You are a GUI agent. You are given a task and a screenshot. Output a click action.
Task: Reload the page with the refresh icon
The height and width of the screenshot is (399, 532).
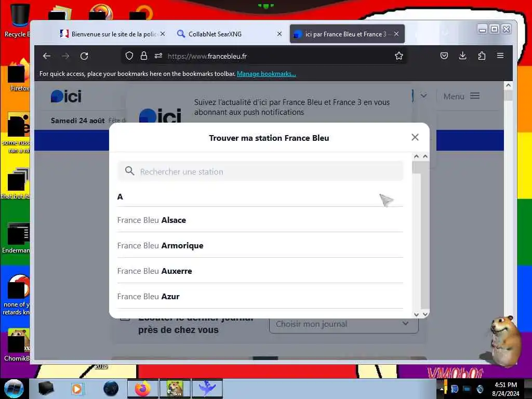click(x=85, y=56)
